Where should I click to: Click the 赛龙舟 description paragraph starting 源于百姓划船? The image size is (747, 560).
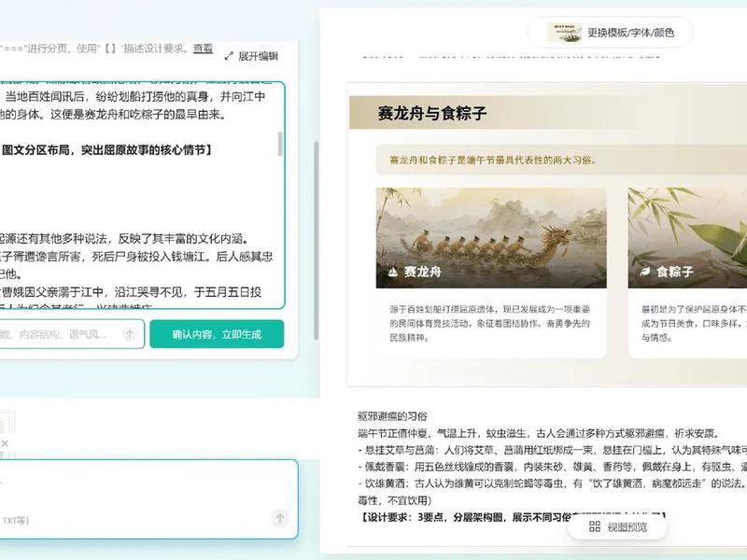489,323
